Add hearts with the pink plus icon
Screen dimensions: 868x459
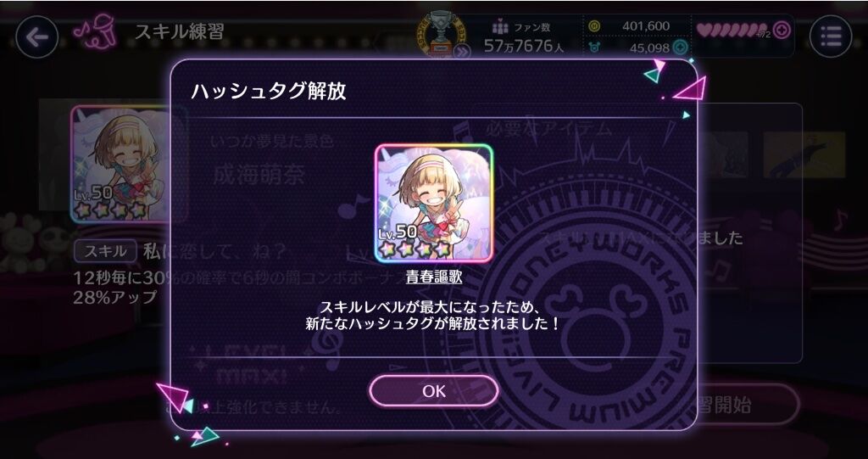(x=781, y=30)
